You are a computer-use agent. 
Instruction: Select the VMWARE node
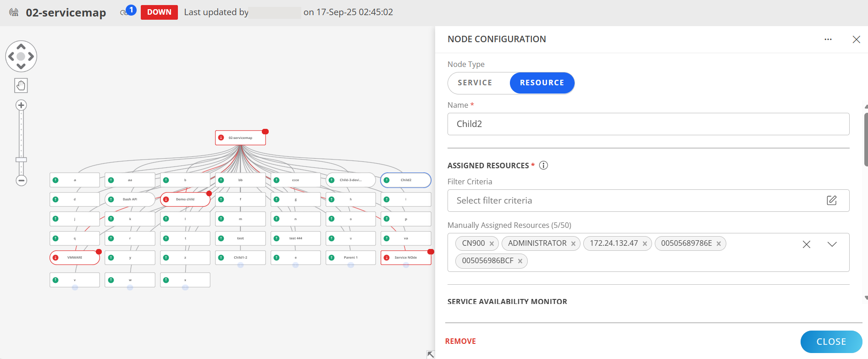coord(75,258)
